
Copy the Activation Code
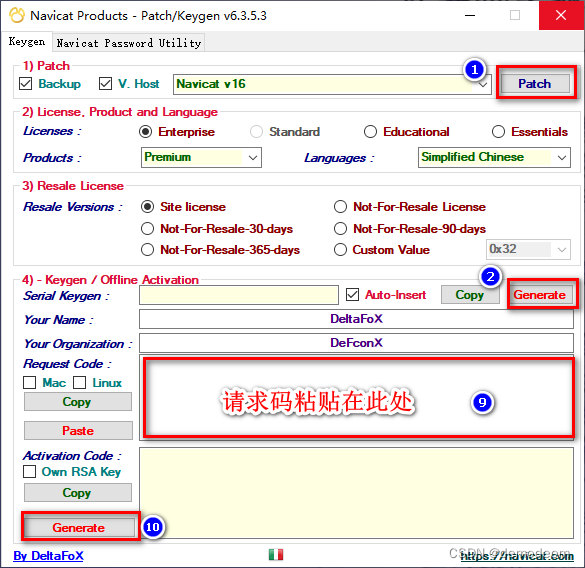click(78, 493)
